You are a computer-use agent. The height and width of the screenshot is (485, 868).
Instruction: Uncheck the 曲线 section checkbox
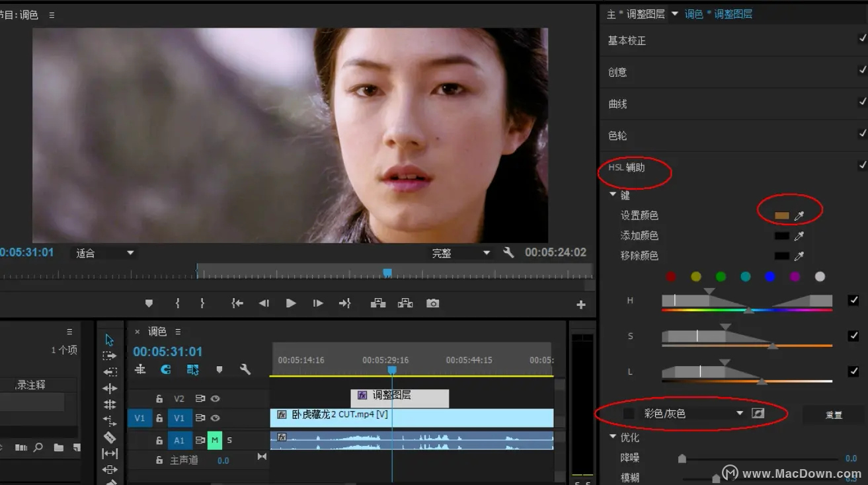point(862,102)
